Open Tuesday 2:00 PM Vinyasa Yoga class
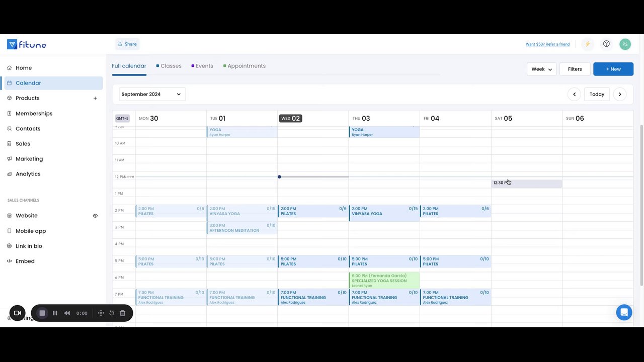The image size is (644, 362). [242, 213]
